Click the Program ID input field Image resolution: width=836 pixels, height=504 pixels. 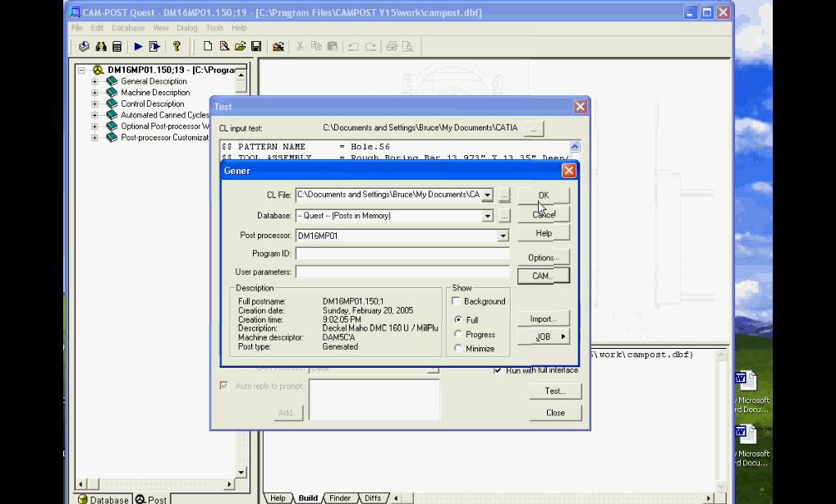click(x=402, y=254)
